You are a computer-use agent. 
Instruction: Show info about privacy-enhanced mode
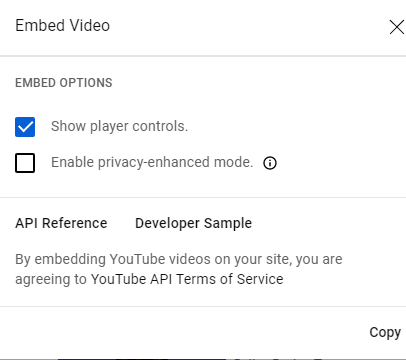tap(270, 163)
